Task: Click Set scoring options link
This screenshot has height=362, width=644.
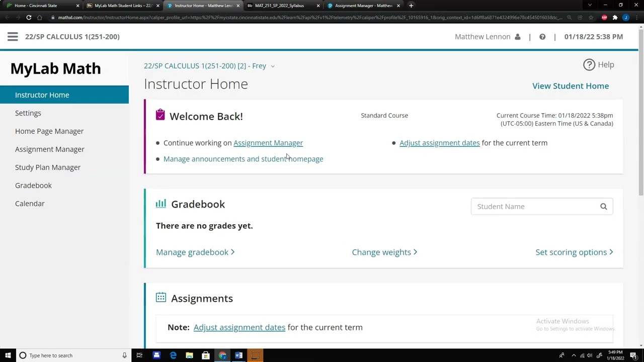Action: (574, 252)
